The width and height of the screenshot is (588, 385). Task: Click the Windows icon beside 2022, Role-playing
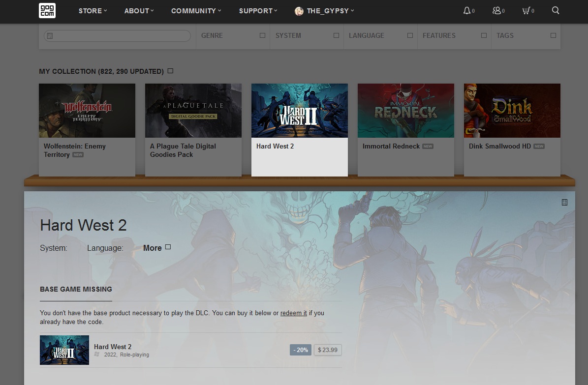pos(97,354)
